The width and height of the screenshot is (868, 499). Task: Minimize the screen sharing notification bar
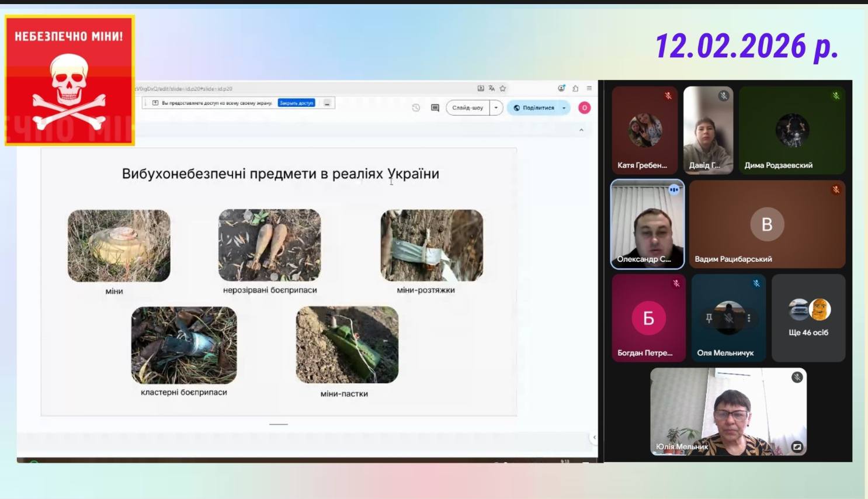pyautogui.click(x=327, y=103)
